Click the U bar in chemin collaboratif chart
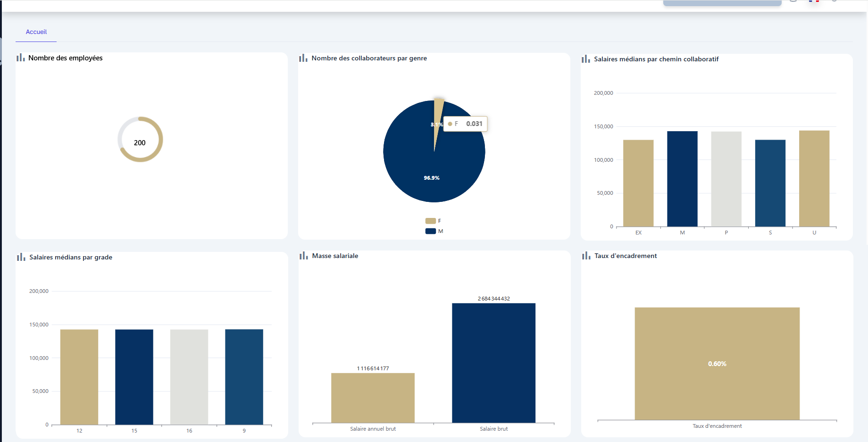The image size is (868, 442). point(814,178)
